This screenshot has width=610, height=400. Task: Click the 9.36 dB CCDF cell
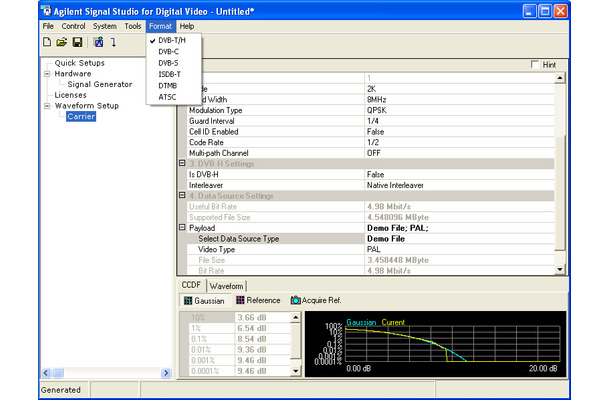click(263, 350)
